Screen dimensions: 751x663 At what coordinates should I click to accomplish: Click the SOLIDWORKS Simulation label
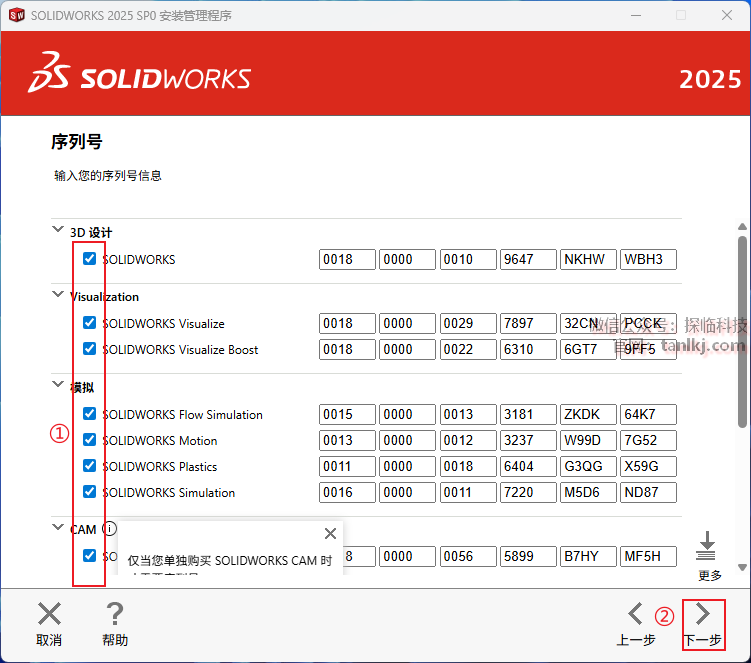point(168,492)
